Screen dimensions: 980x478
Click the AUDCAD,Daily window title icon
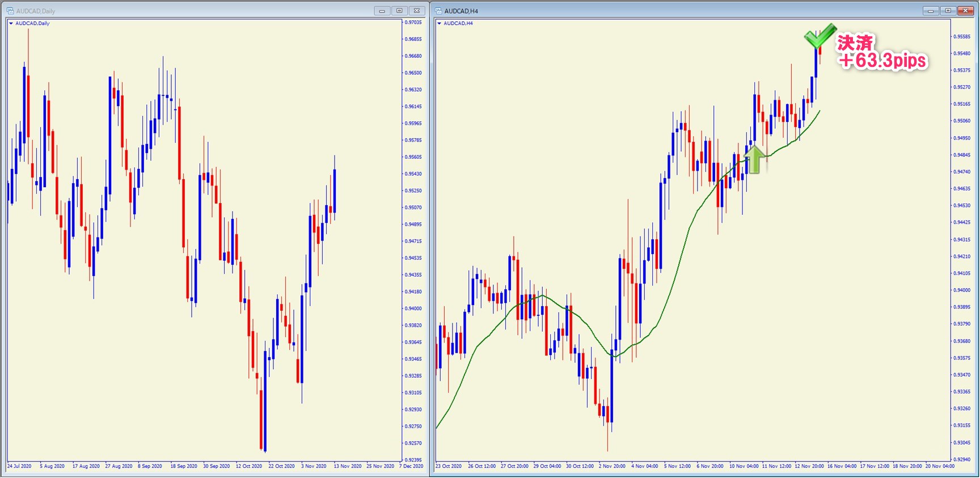point(10,11)
